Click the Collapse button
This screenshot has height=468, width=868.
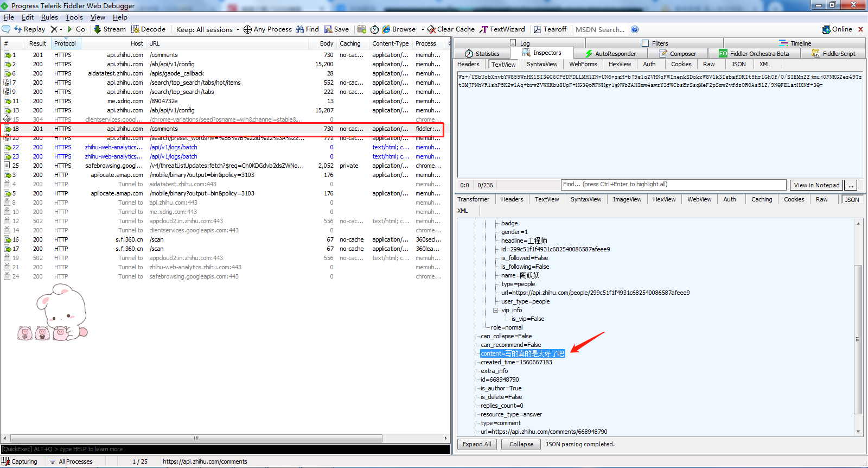coord(521,444)
